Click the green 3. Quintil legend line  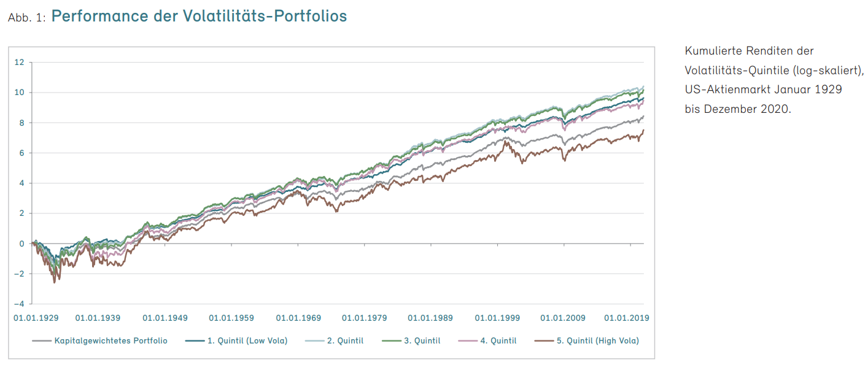391,340
